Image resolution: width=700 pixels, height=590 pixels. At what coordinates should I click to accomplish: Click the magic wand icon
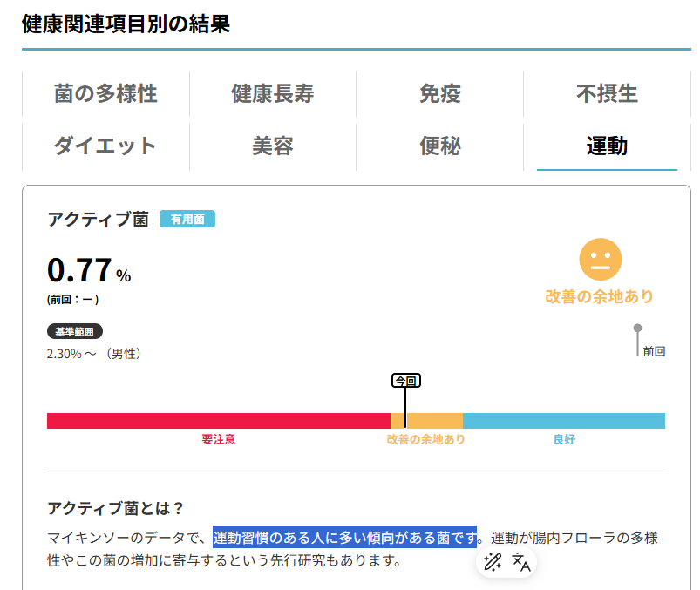493,562
